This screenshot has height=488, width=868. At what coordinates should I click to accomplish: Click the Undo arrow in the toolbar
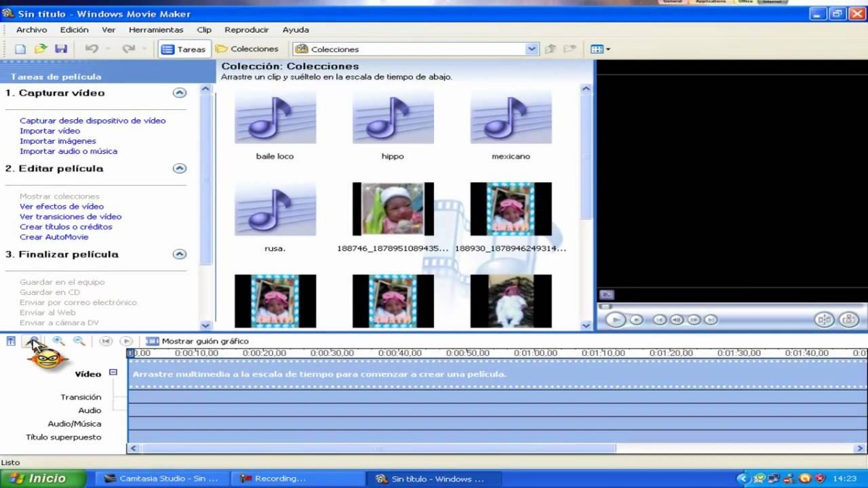click(x=92, y=49)
